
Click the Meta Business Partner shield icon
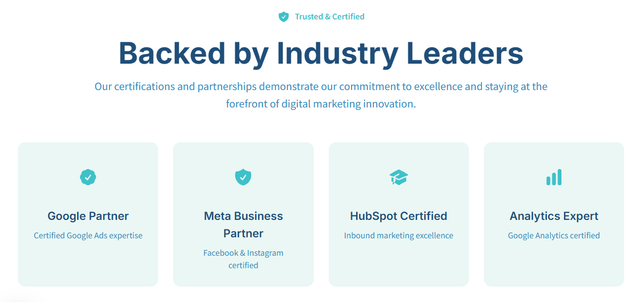pos(243,177)
